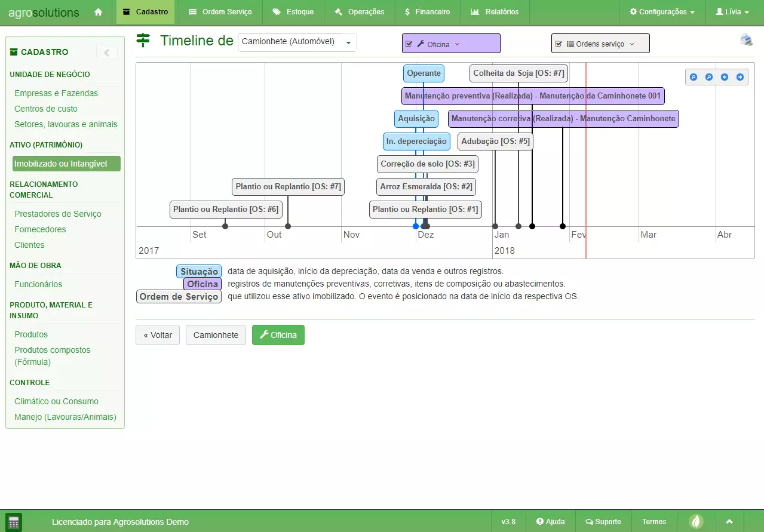Click the home icon in navbar
The height and width of the screenshot is (532, 764).
[99, 12]
